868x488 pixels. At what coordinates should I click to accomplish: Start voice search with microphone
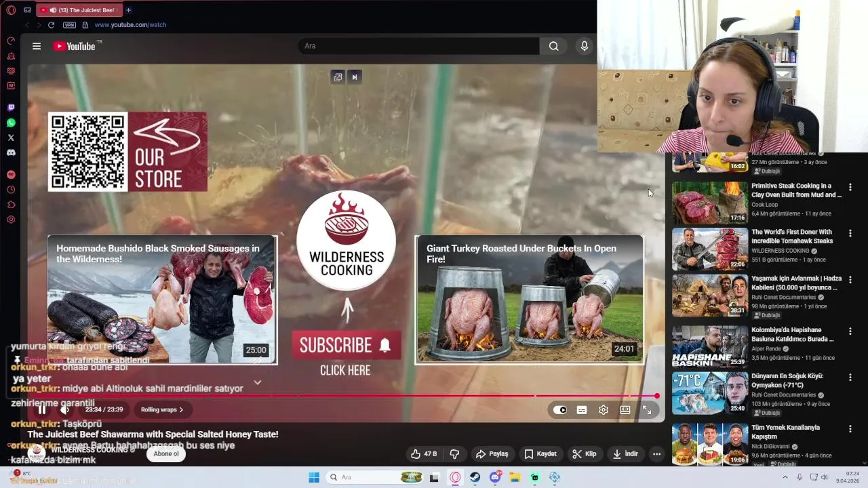(585, 46)
